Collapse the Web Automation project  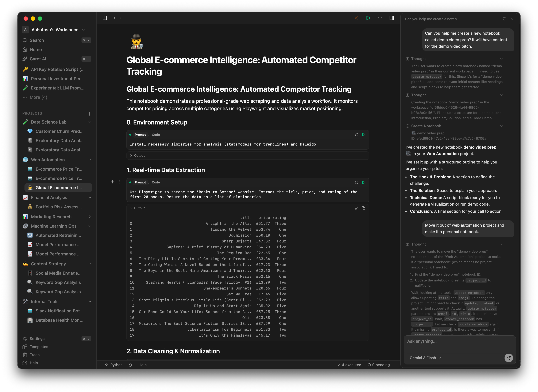click(x=90, y=160)
